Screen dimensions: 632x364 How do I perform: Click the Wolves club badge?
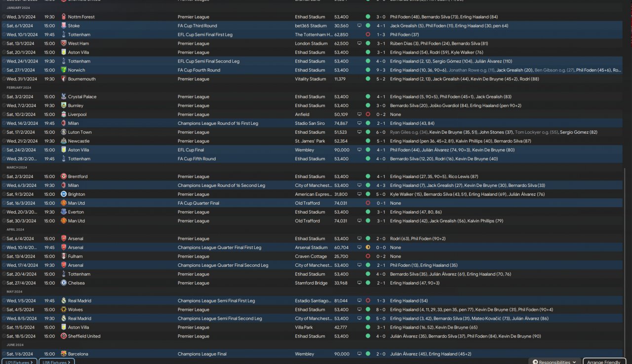tap(64, 310)
